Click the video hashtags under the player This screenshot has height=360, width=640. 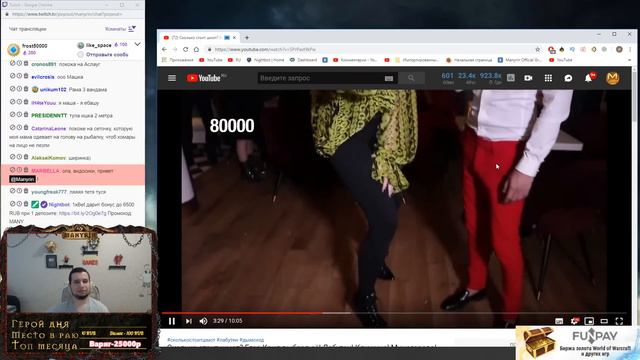216,340
